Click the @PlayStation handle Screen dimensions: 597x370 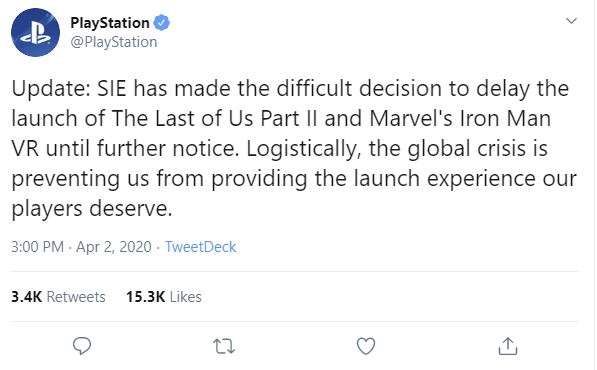pos(113,42)
